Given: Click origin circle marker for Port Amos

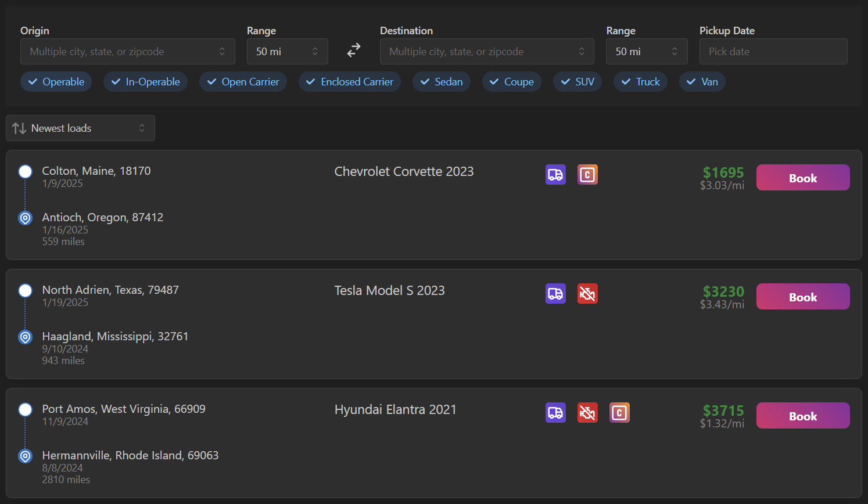Looking at the screenshot, I should click(x=25, y=409).
